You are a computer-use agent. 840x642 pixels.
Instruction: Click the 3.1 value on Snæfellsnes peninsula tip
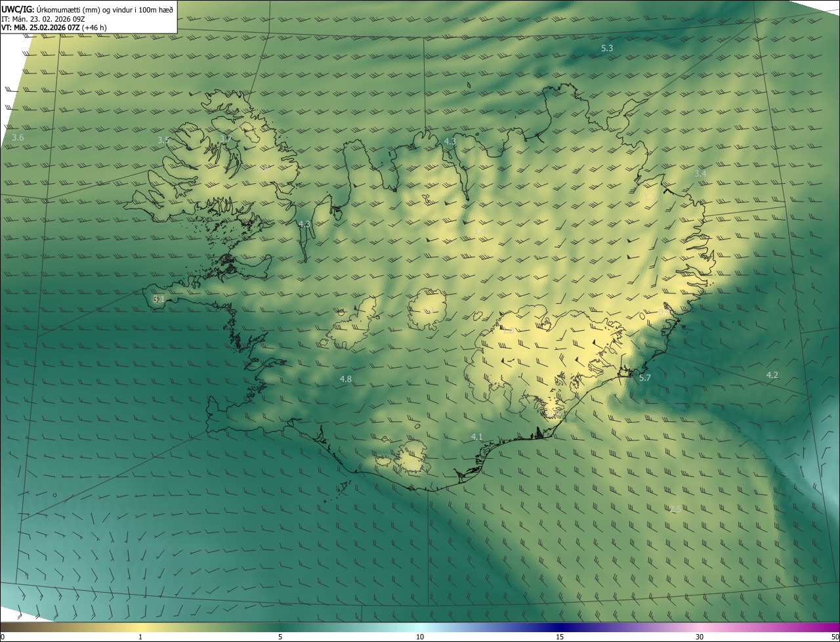pyautogui.click(x=158, y=299)
